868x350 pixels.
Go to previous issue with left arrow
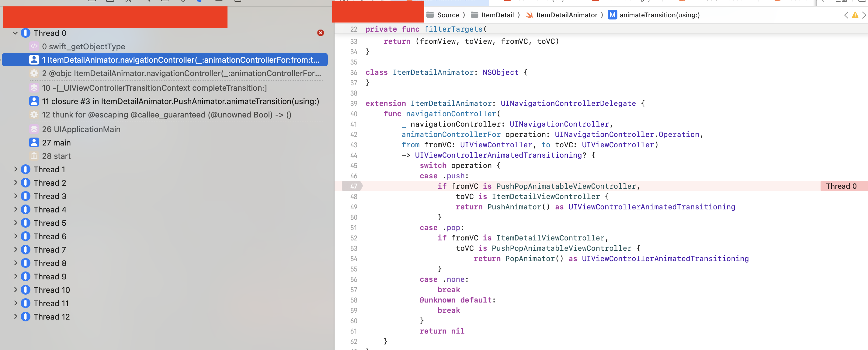pyautogui.click(x=846, y=15)
